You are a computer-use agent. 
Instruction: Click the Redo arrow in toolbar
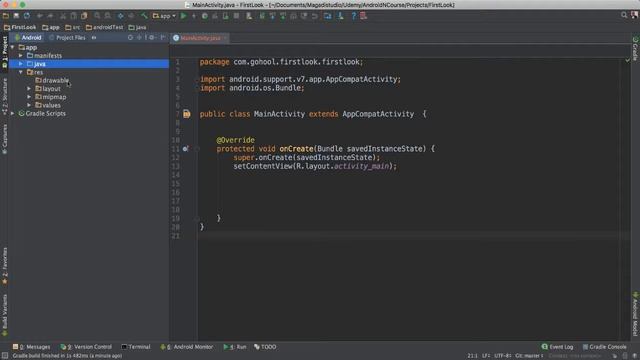point(50,16)
